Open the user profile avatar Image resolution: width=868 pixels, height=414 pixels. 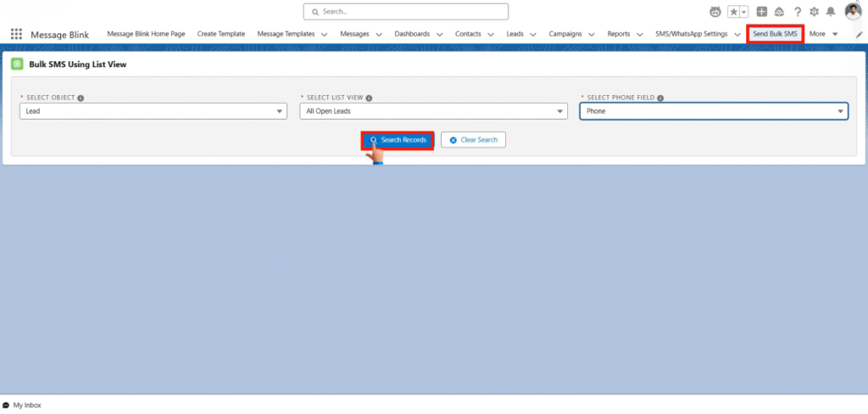pyautogui.click(x=853, y=11)
